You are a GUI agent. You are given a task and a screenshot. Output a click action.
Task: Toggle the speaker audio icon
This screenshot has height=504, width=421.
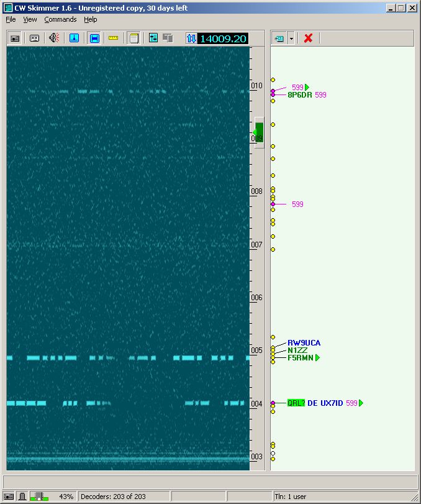tap(54, 39)
